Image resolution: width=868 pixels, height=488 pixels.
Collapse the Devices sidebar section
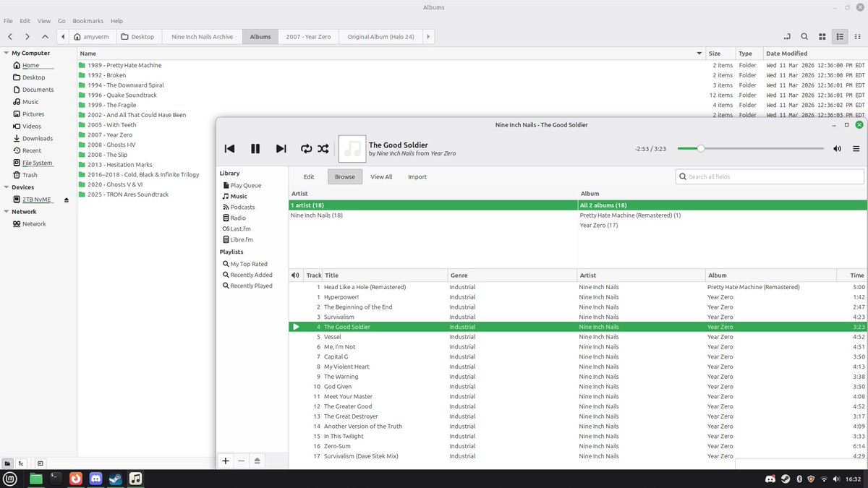click(6, 187)
